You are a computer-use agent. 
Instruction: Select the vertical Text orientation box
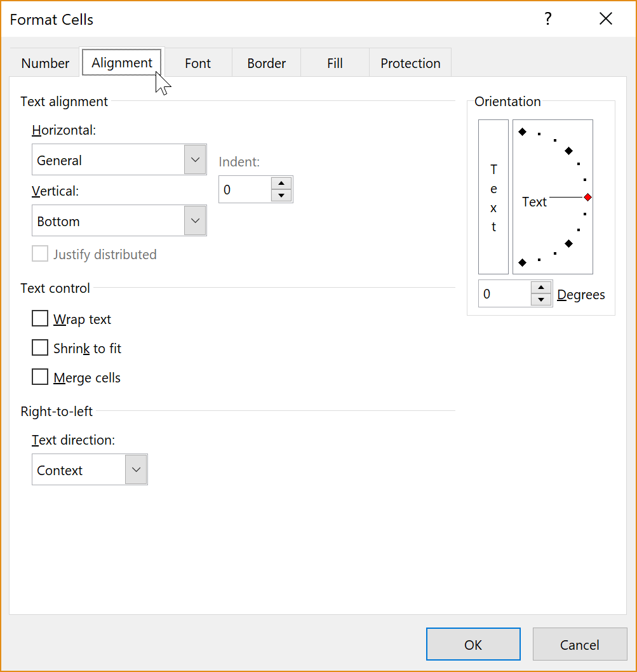(x=493, y=197)
